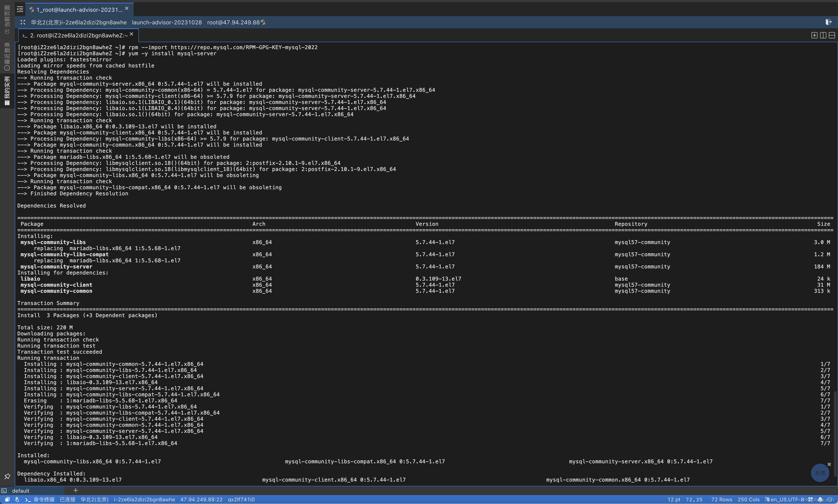Open the session list menu icon
The width and height of the screenshot is (838, 504).
[x=20, y=9]
